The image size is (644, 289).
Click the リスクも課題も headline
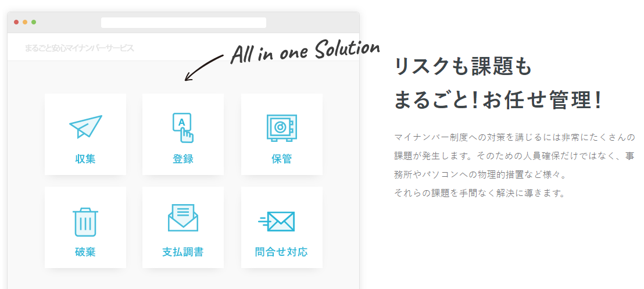tap(463, 67)
